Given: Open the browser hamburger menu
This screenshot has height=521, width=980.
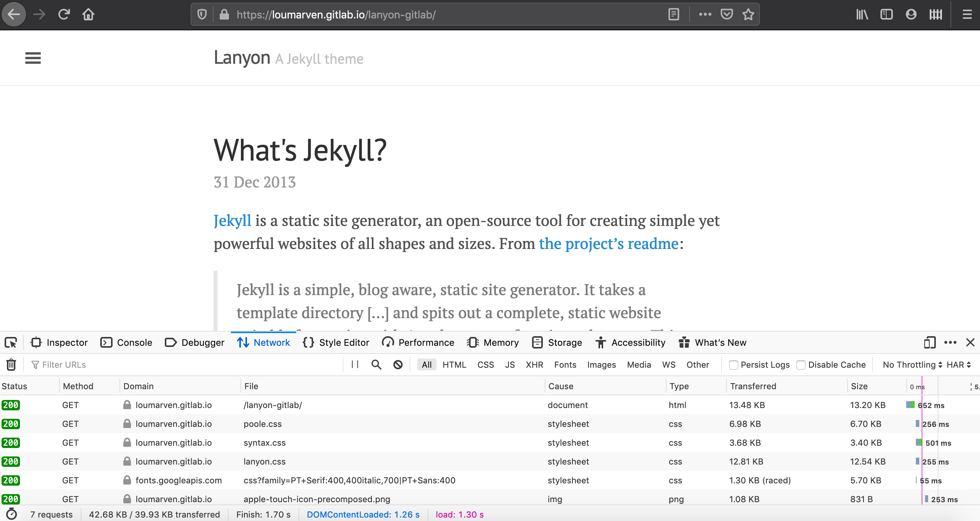Looking at the screenshot, I should 967,15.
